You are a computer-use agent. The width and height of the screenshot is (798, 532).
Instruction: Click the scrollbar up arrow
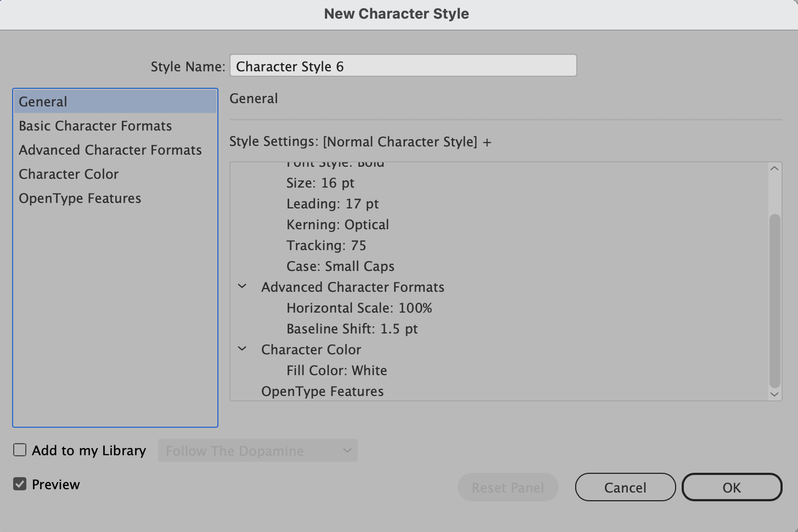774,167
